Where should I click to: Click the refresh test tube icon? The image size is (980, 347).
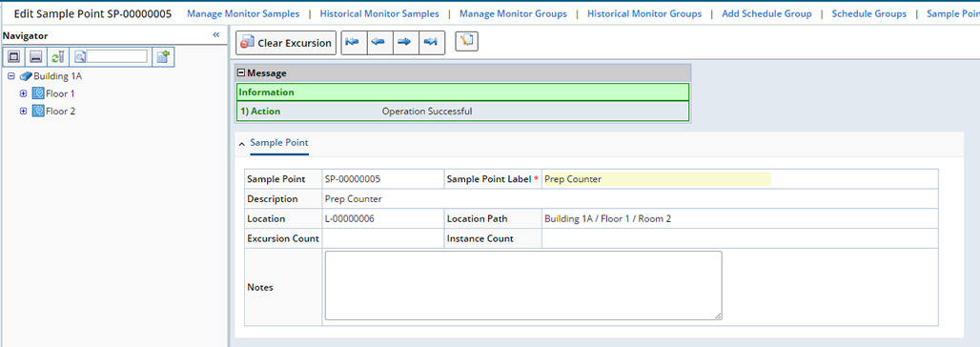pos(57,57)
